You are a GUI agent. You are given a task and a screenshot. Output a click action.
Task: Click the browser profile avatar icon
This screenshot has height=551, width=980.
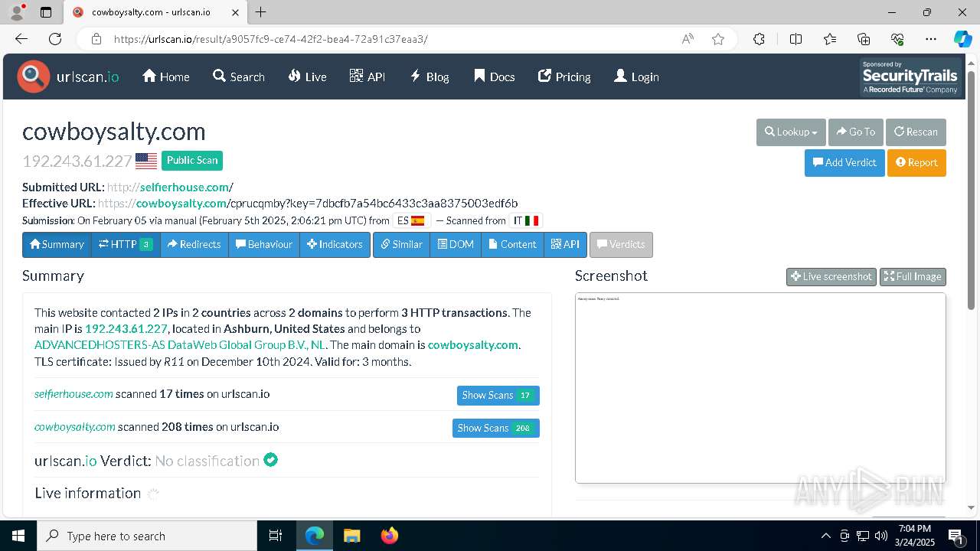coord(16,12)
